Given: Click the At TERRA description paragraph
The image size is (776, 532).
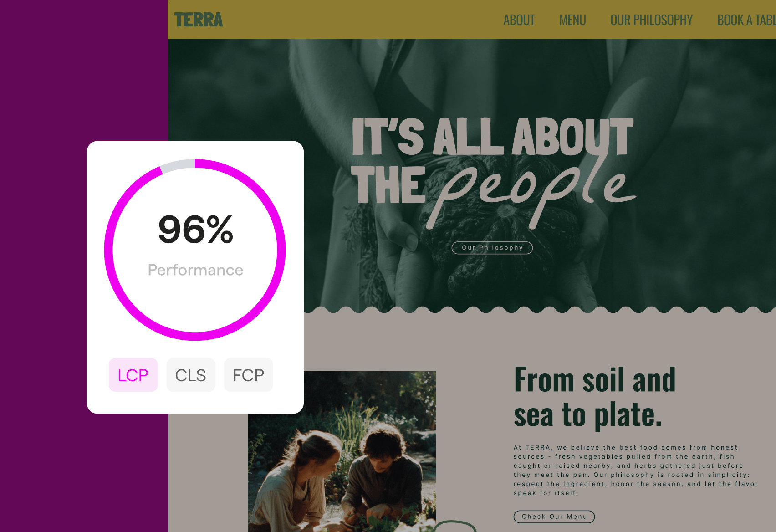Looking at the screenshot, I should 635,470.
